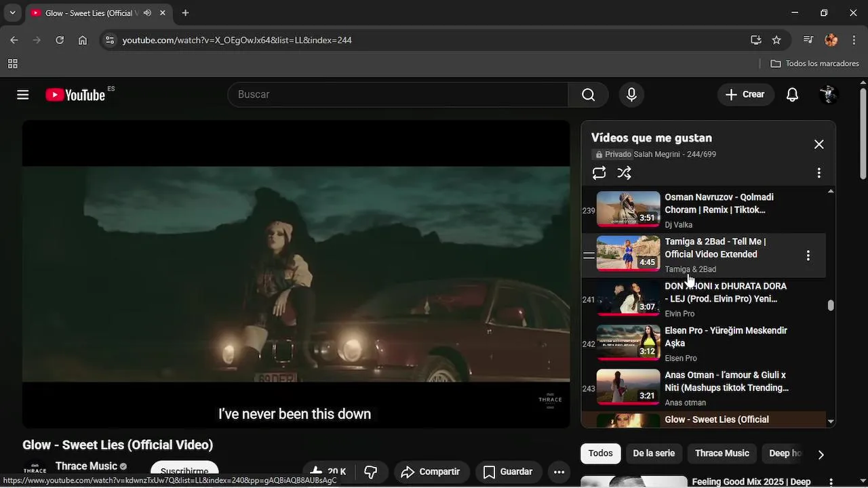The image size is (868, 488).
Task: Go back in browser
Action: pos(14,40)
